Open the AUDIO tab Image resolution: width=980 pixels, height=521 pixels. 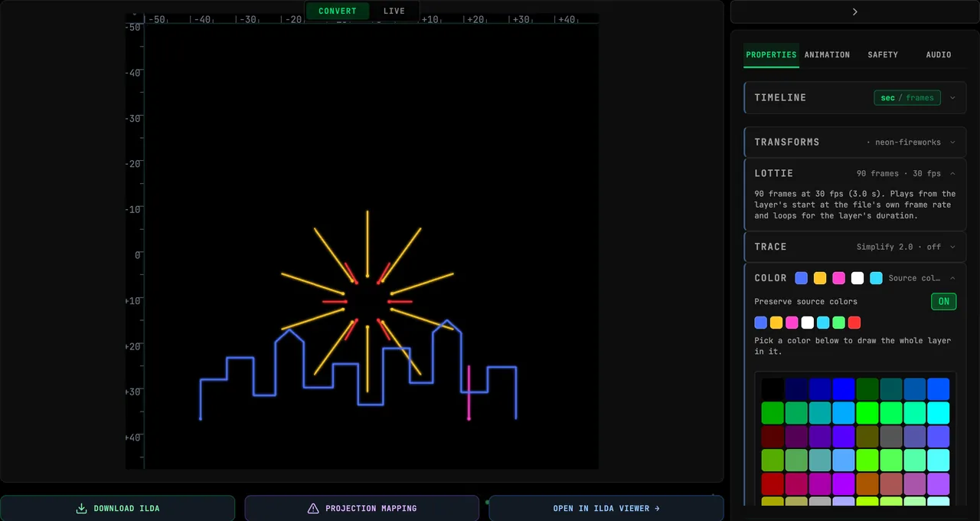pyautogui.click(x=939, y=54)
